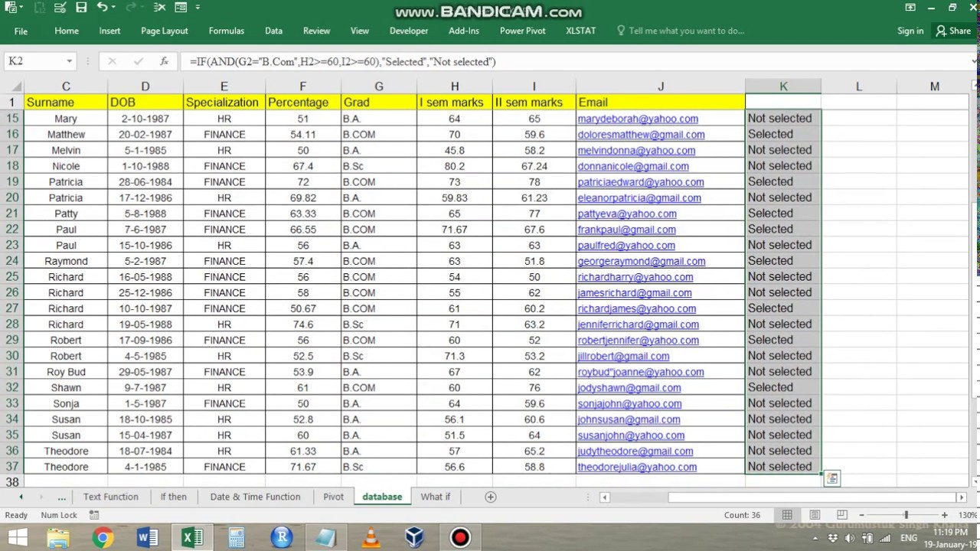Click the Specialization header cell
This screenshot has width=980, height=551.
click(222, 103)
